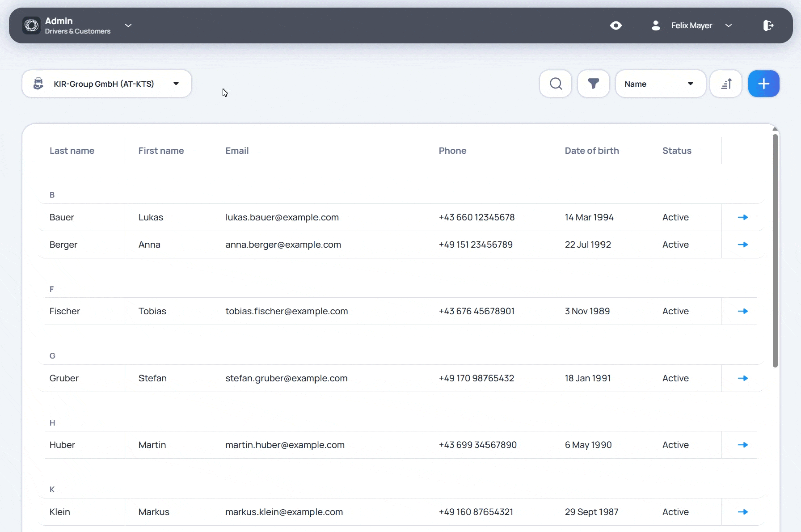Click birth date 18 Jan 1991
This screenshot has width=801, height=532.
coord(587,378)
